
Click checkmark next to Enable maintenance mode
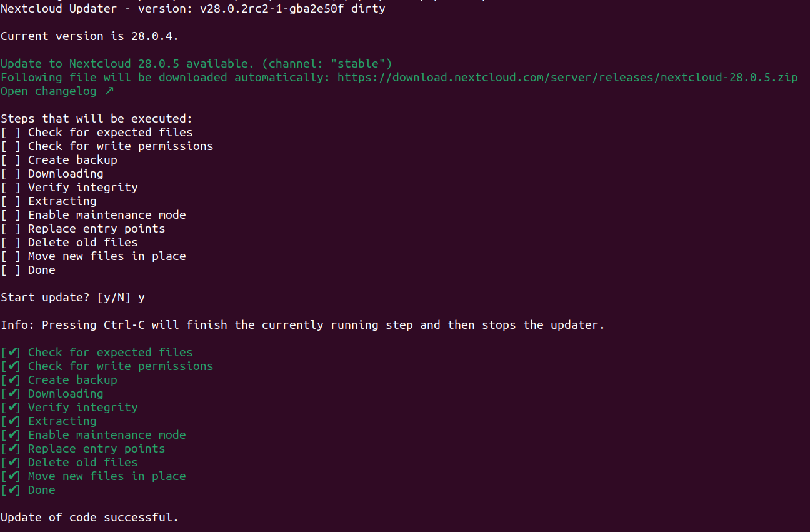point(14,435)
